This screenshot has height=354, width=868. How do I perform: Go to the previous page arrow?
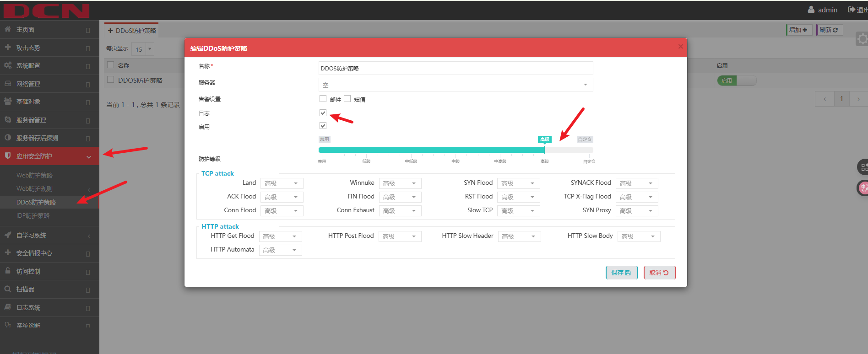825,99
